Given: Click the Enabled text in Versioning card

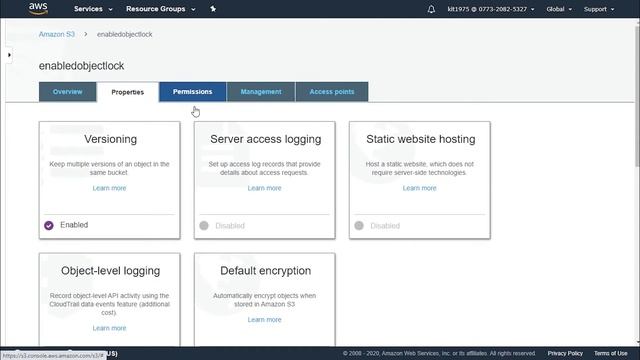Looking at the screenshot, I should (x=74, y=225).
